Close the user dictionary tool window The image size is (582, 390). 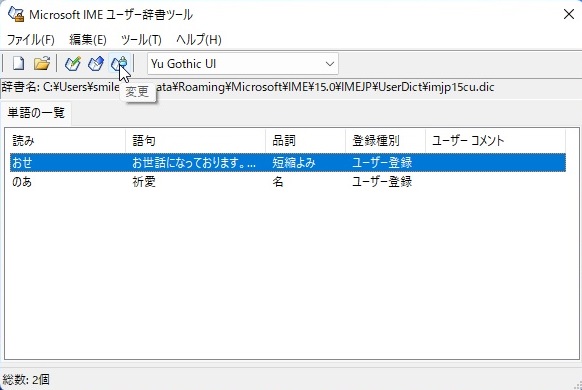point(569,14)
